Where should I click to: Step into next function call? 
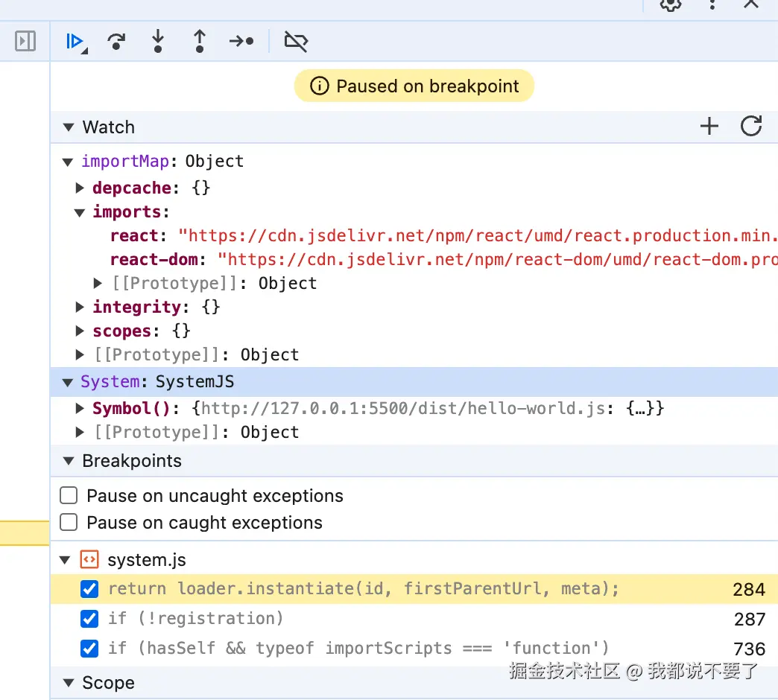click(158, 41)
